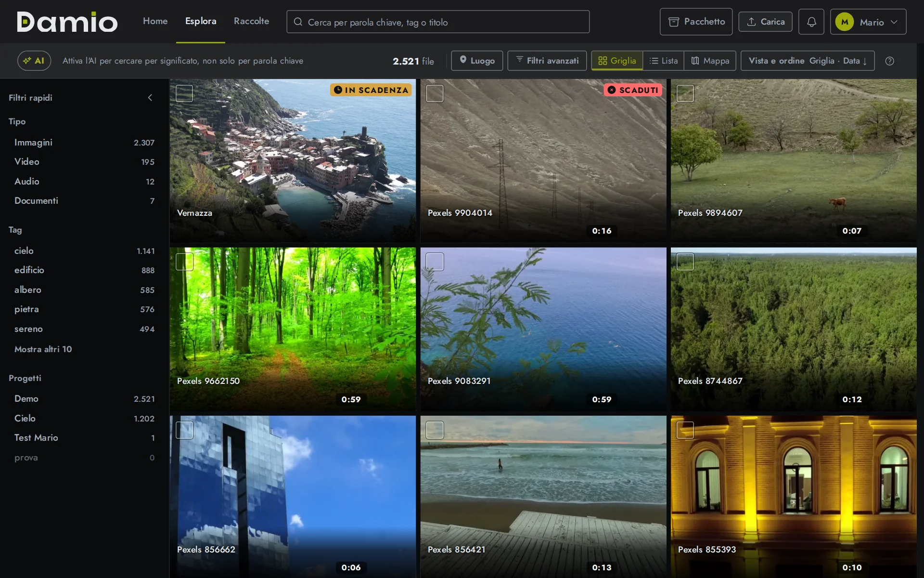Check the Pexels 9662150 checkbox
The height and width of the screenshot is (578, 924).
184,262
